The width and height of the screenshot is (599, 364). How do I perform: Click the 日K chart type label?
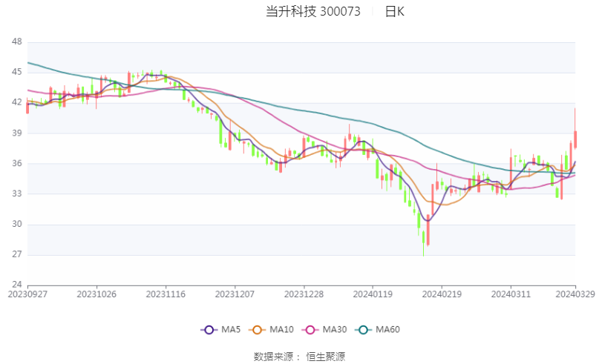pyautogui.click(x=395, y=12)
